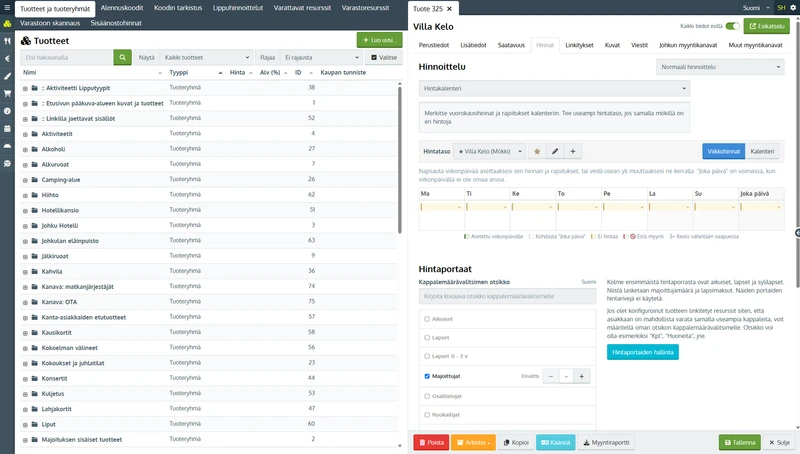This screenshot has height=454, width=800.
Task: Uncheck the Majoittujat checkbox
Action: click(x=427, y=376)
